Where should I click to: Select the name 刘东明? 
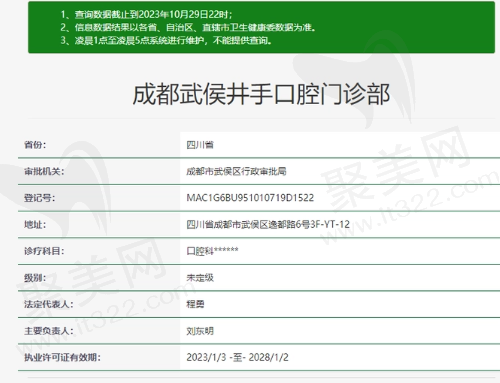click(200, 331)
